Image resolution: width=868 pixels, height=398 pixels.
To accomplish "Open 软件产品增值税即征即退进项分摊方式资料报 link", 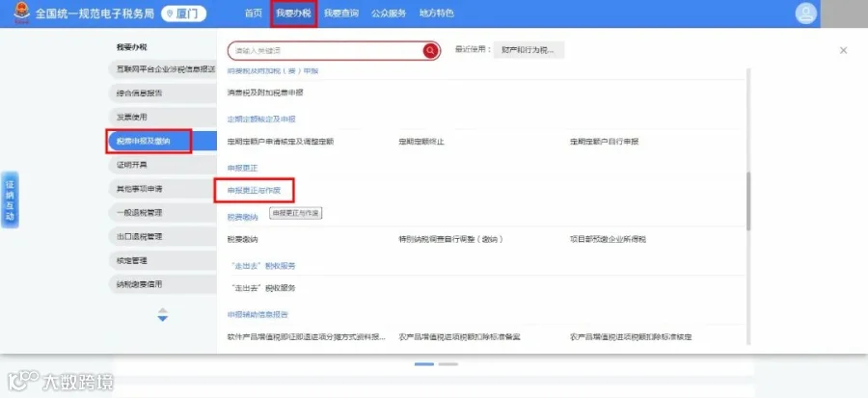I will pos(307,336).
